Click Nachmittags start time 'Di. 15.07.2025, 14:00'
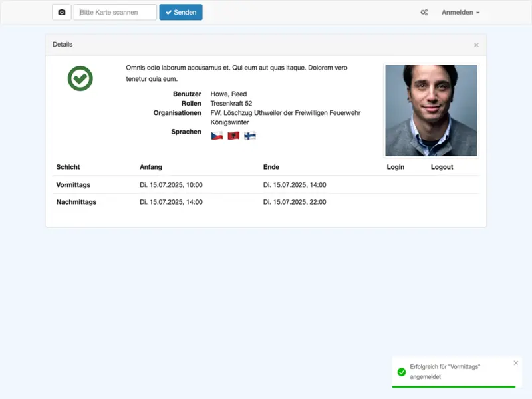The height and width of the screenshot is (399, 532). point(171,202)
